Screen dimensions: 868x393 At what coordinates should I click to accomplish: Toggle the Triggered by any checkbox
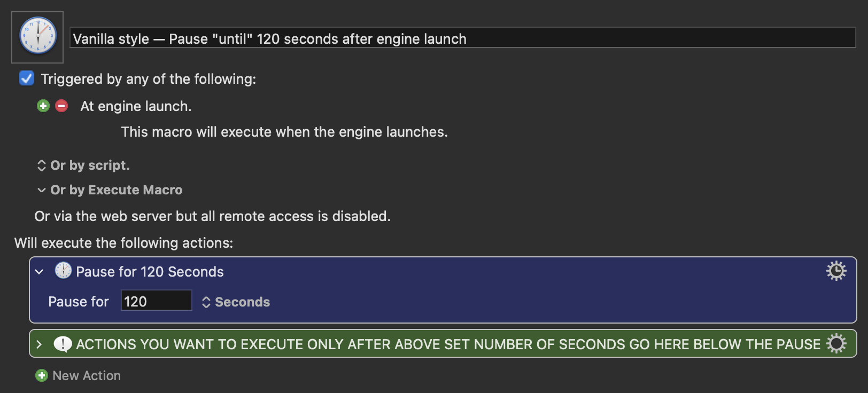pos(27,78)
